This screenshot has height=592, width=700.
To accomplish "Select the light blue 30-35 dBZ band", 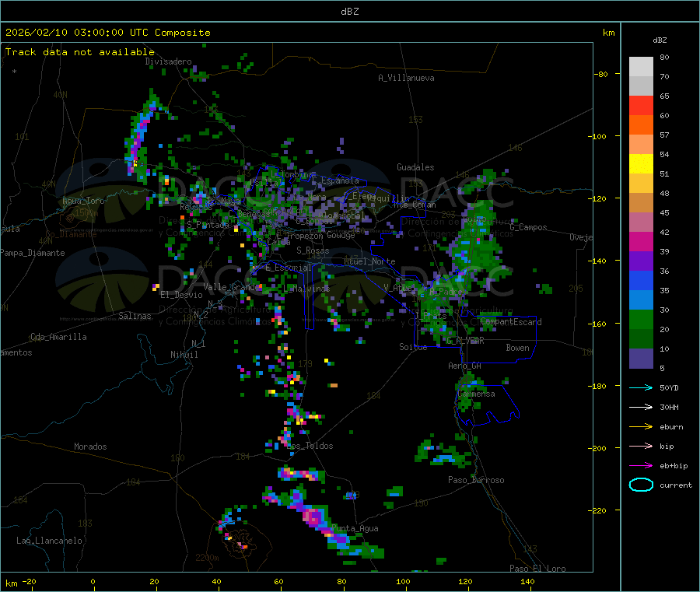I will tap(641, 300).
